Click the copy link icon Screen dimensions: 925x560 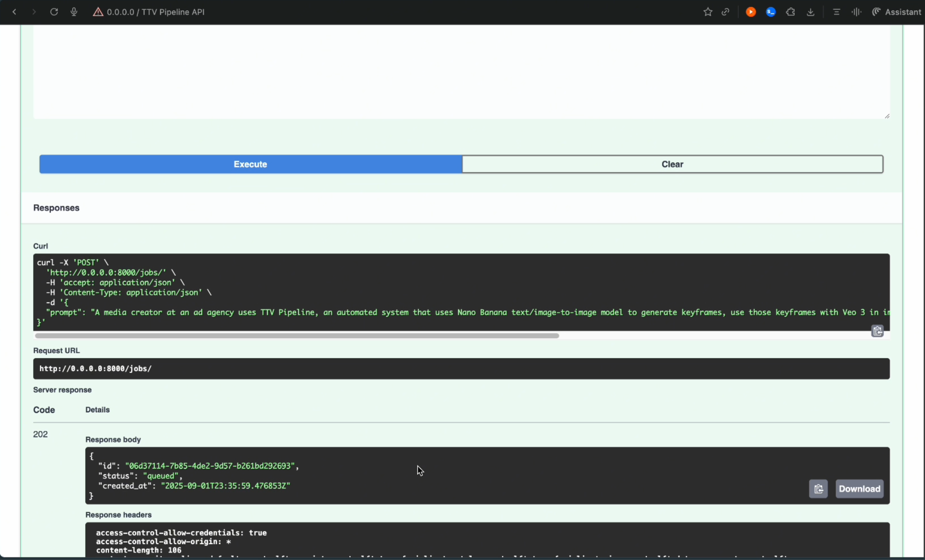tap(725, 12)
